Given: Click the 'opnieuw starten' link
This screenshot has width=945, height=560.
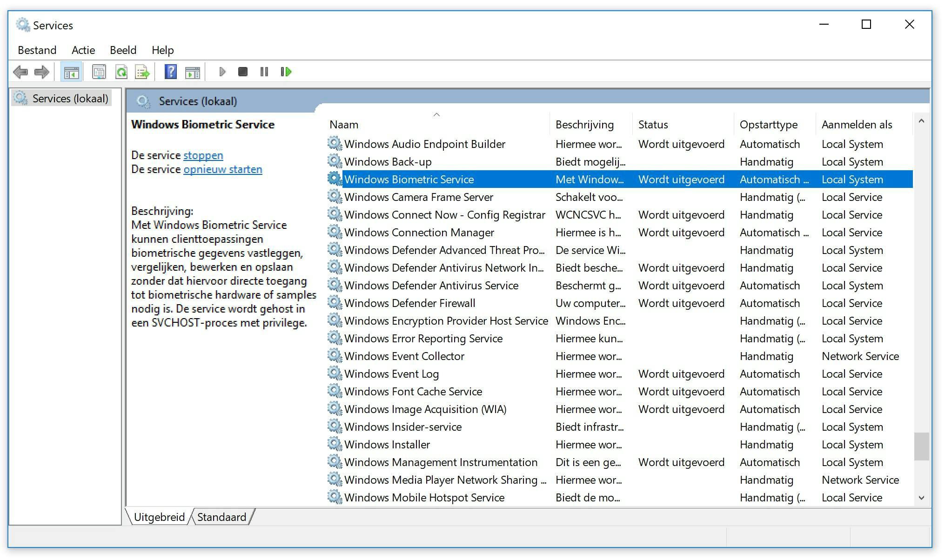Looking at the screenshot, I should 222,169.
